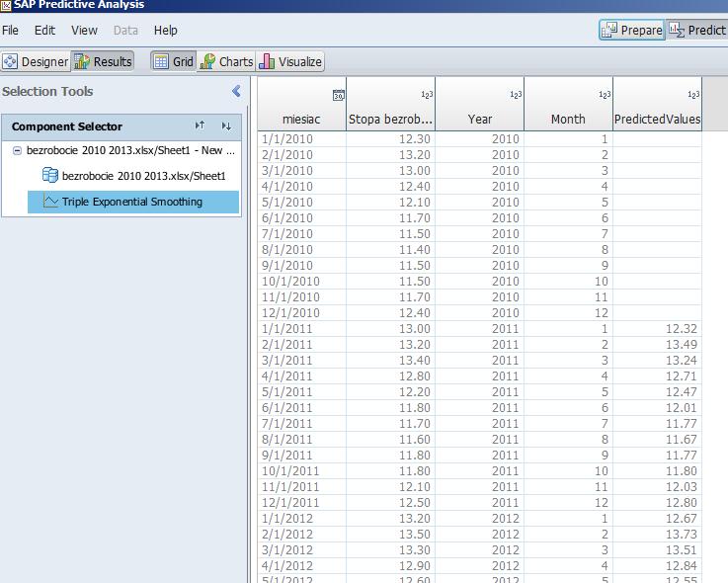The image size is (728, 583).
Task: Click the miesiac column header
Action: click(x=302, y=104)
